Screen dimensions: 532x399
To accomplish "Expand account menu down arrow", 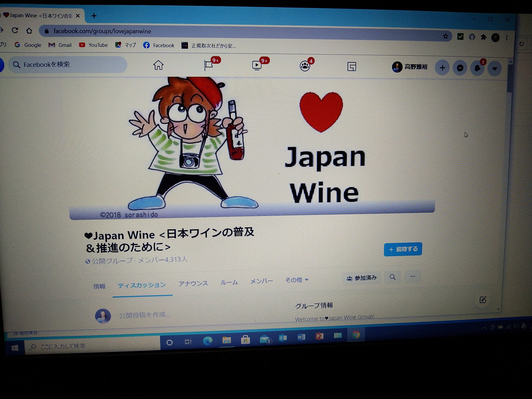I will [494, 69].
